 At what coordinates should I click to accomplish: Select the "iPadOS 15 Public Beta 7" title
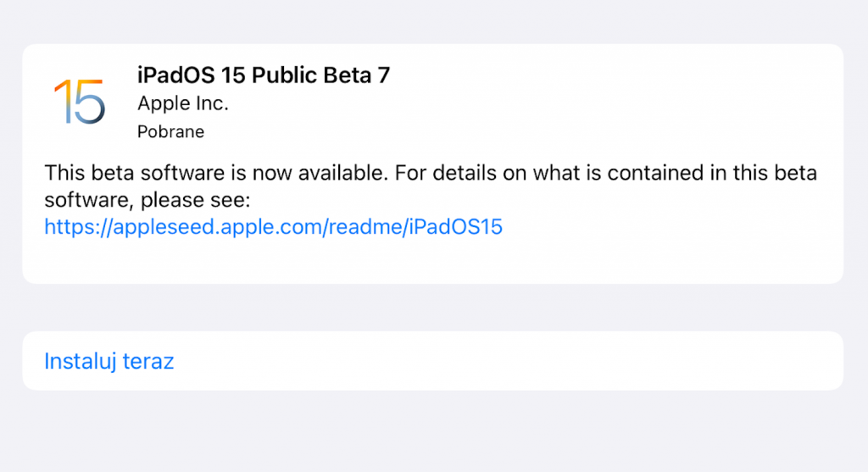pyautogui.click(x=264, y=75)
